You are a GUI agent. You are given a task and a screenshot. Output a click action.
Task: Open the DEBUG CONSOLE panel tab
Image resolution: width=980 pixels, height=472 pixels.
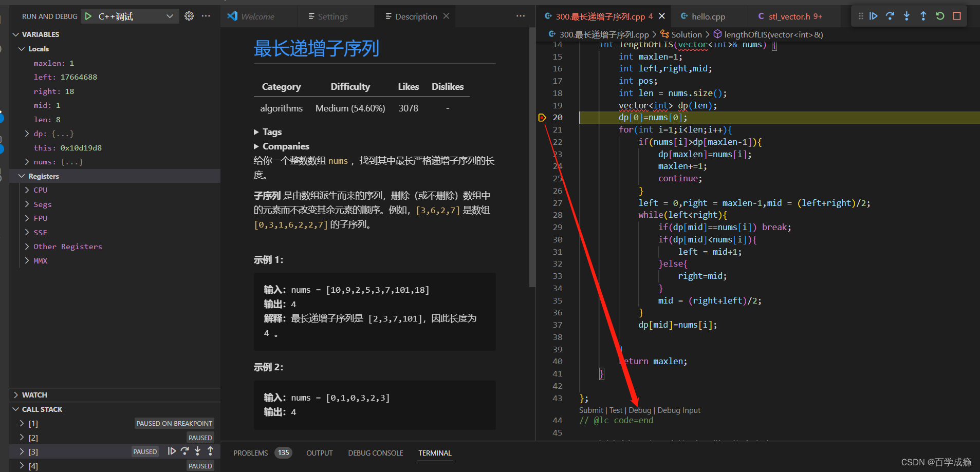(376, 453)
